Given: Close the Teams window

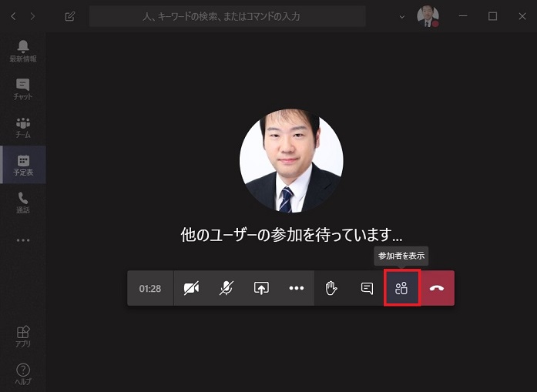Looking at the screenshot, I should [522, 16].
